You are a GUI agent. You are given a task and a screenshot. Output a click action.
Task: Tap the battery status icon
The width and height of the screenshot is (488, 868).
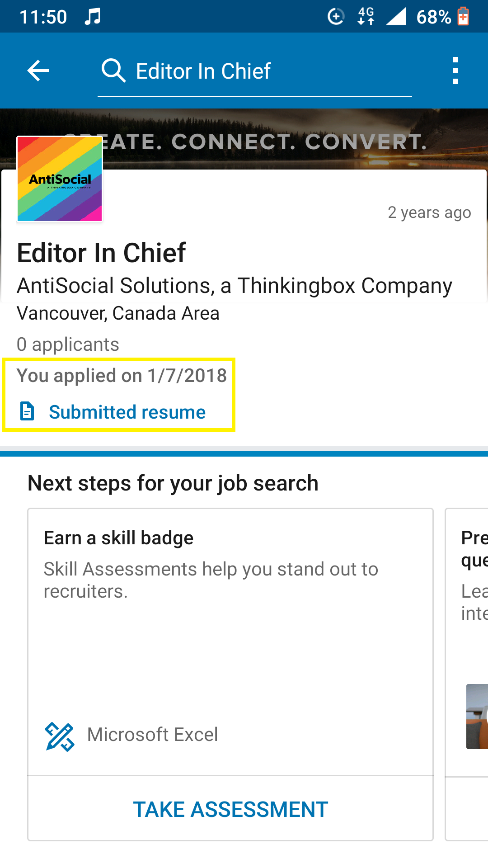click(x=463, y=17)
